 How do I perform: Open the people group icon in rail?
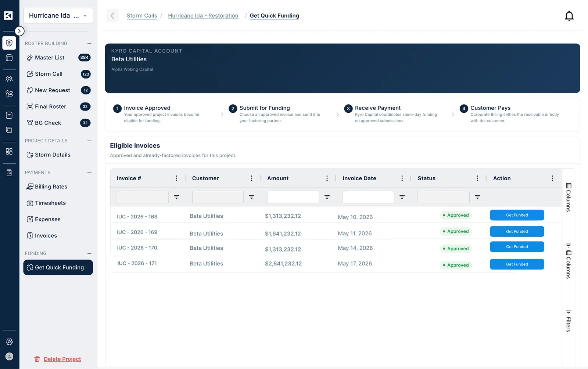(x=9, y=79)
